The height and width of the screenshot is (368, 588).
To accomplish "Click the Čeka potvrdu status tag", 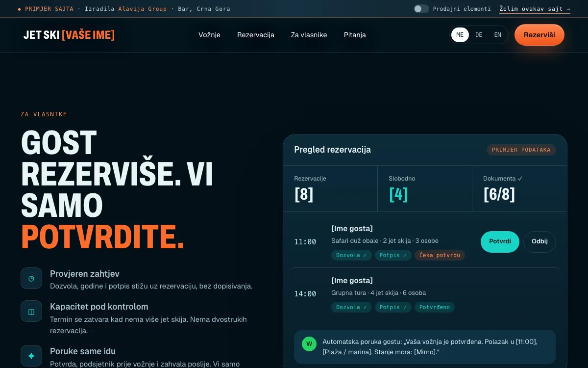I will (440, 255).
